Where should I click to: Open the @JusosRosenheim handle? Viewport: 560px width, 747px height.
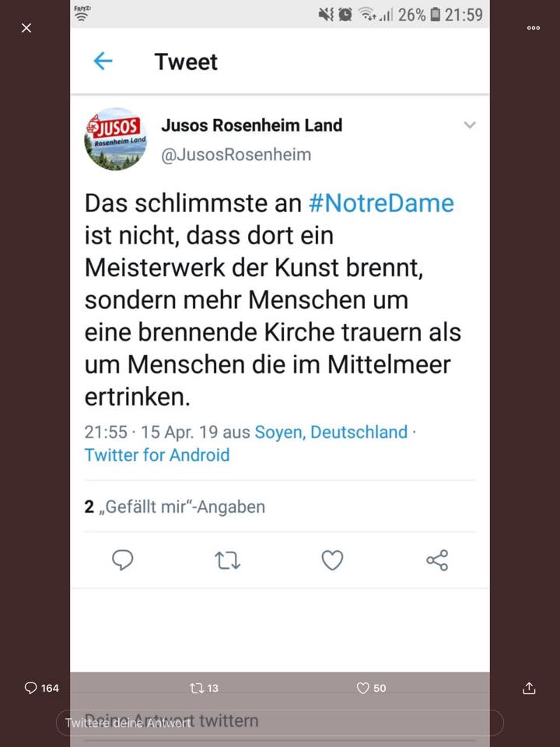(236, 155)
